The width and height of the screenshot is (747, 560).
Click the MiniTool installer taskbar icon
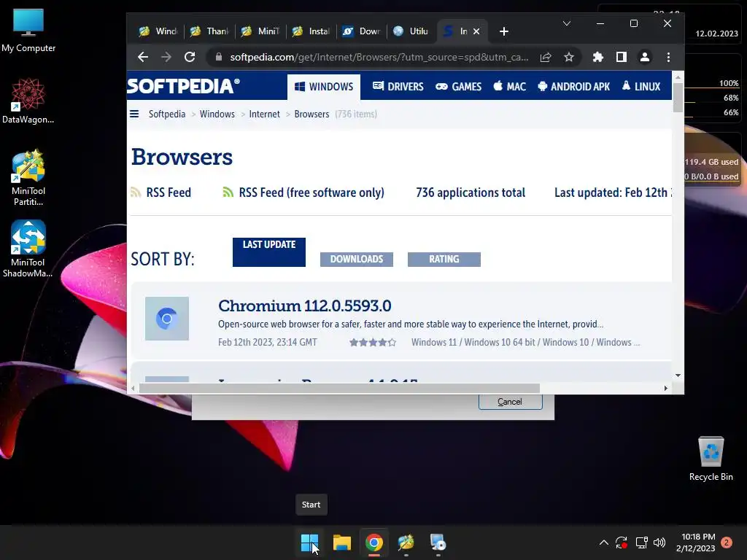(x=406, y=542)
